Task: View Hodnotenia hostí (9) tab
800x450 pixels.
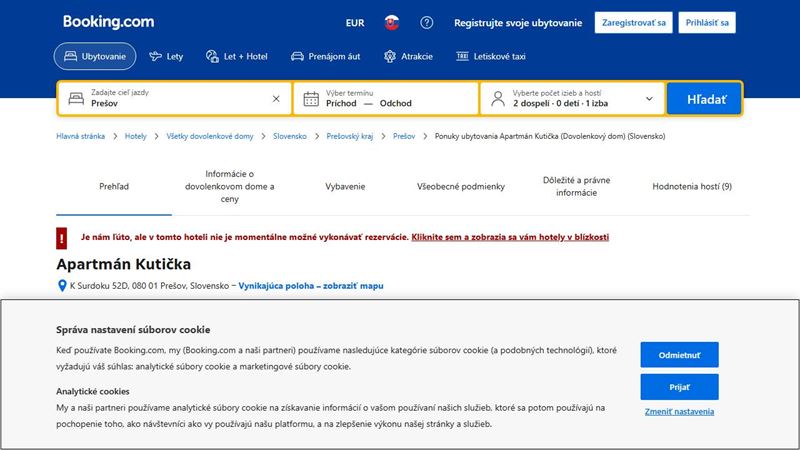Action: [692, 186]
